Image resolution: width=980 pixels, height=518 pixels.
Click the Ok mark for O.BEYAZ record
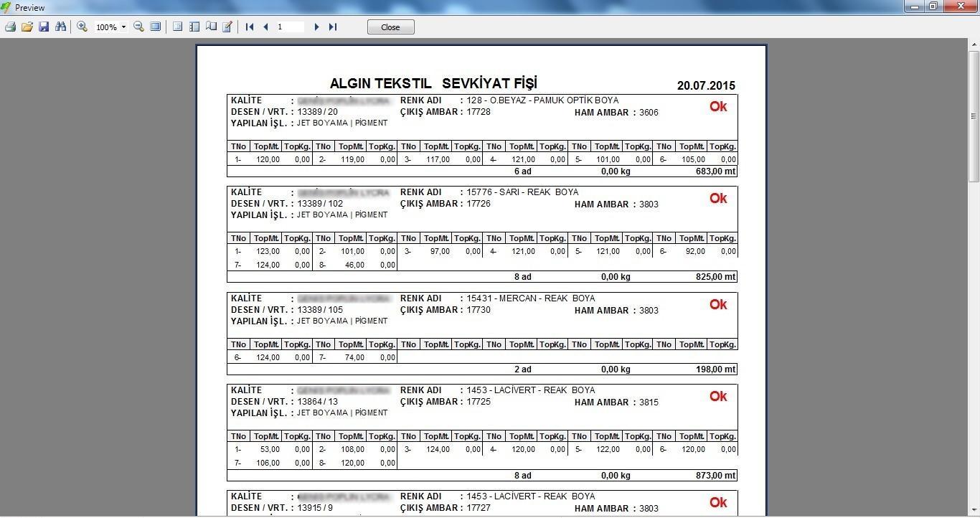pyautogui.click(x=718, y=106)
